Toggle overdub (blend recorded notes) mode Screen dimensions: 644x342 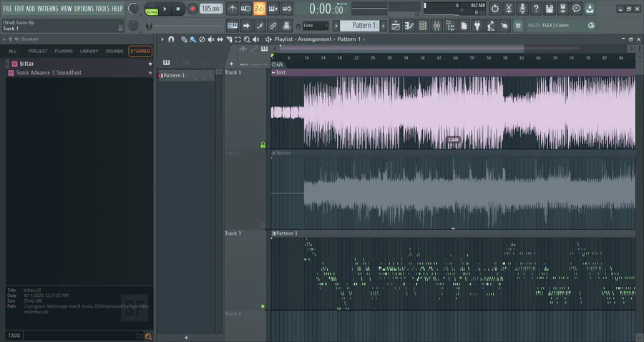[x=273, y=8]
